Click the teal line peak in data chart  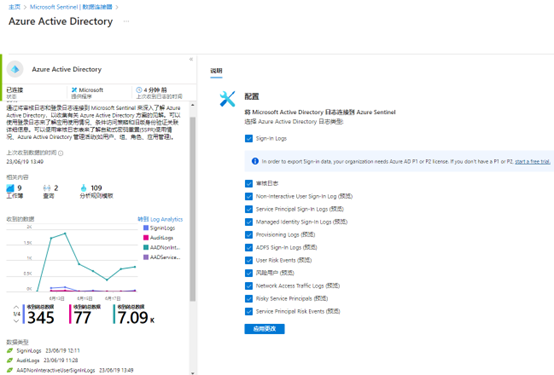(x=65, y=233)
